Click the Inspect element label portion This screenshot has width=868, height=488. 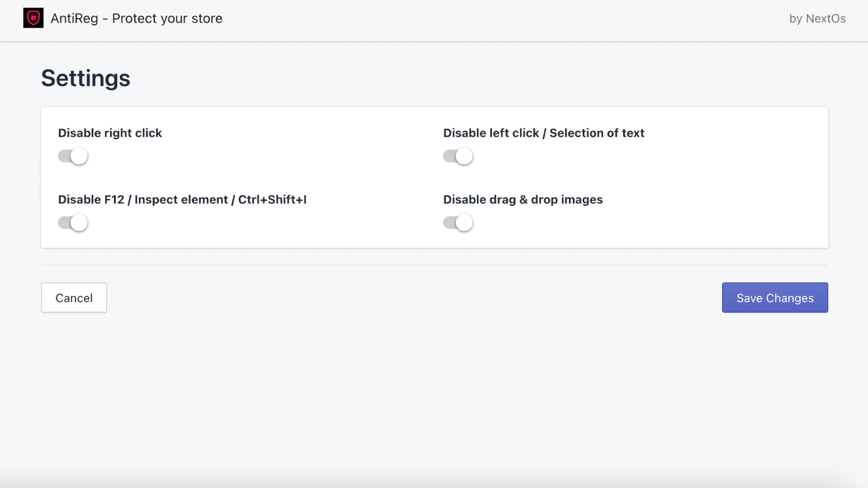point(181,200)
